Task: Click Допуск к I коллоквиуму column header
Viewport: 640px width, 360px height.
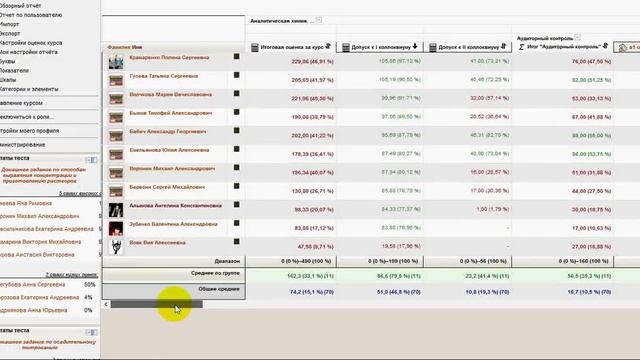Action: [x=381, y=47]
